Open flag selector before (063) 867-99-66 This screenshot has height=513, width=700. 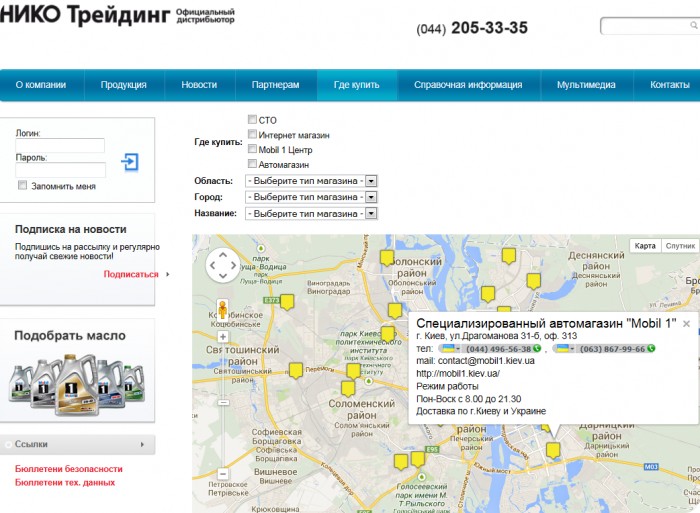[x=565, y=348]
